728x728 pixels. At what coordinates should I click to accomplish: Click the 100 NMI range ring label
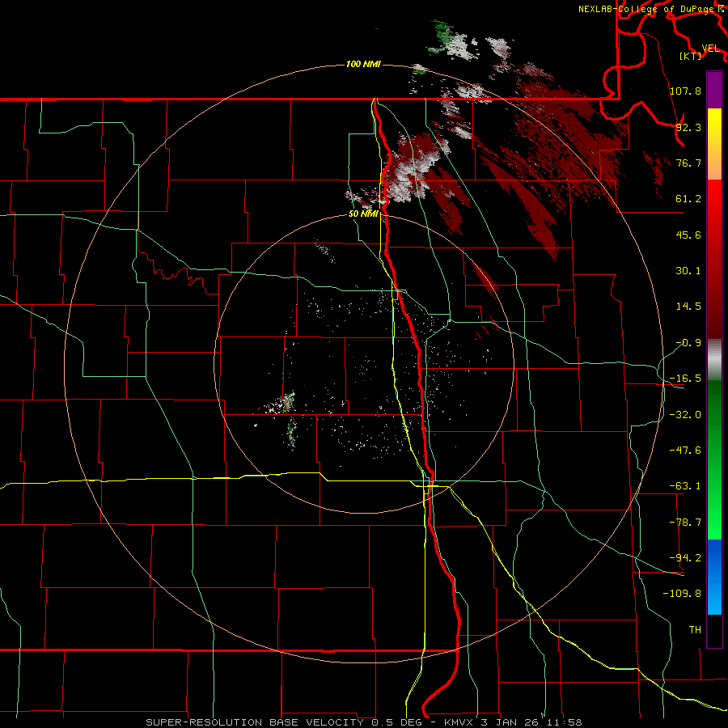pos(363,64)
